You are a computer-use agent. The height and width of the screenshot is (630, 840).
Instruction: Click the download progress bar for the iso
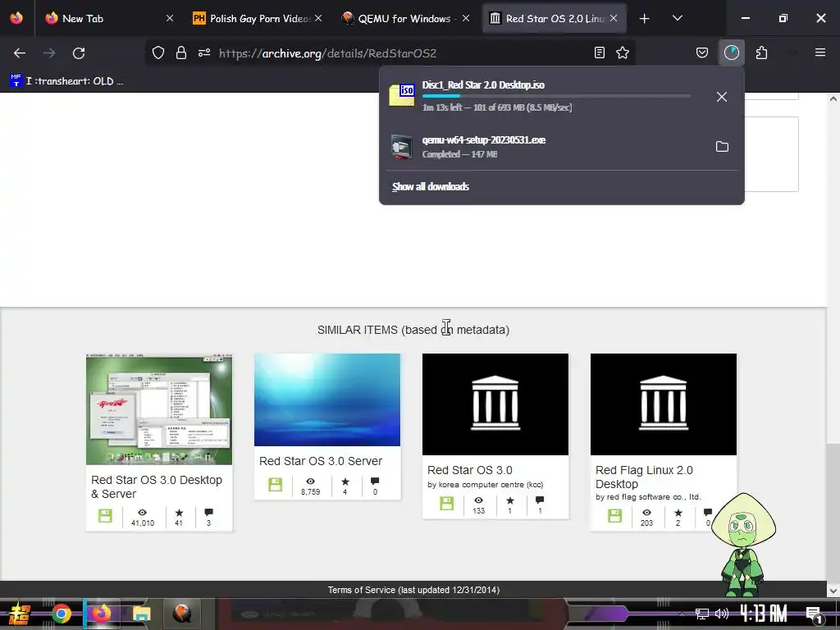pyautogui.click(x=556, y=96)
